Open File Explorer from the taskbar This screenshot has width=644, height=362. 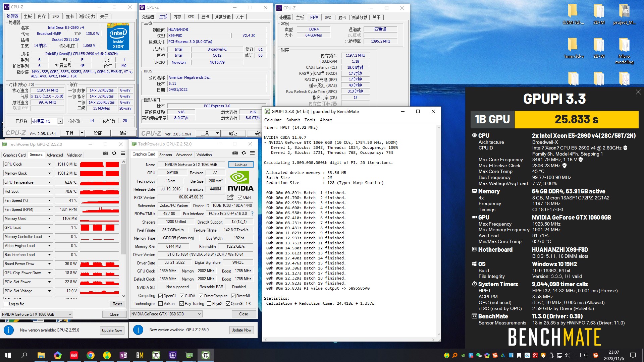point(41,355)
